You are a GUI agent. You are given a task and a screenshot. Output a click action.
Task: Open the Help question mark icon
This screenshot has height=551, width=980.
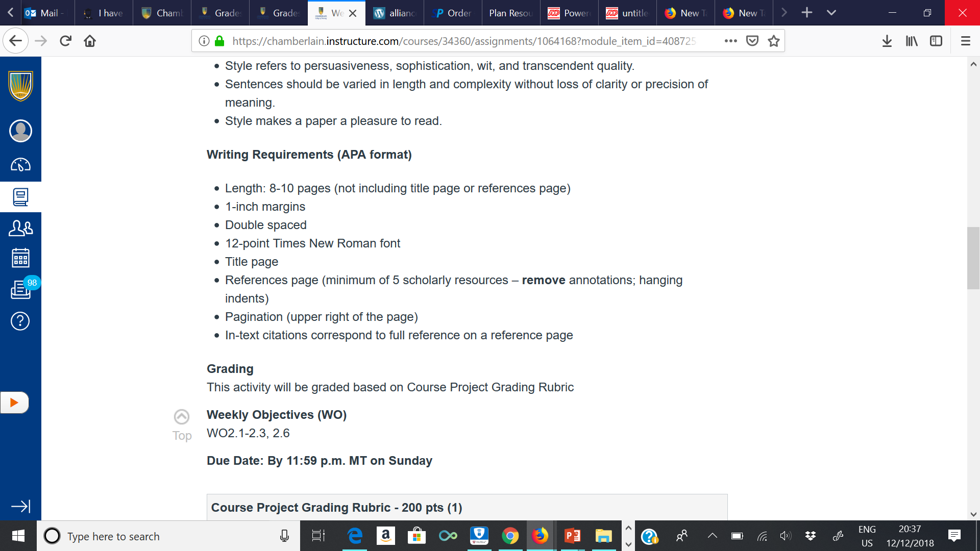pos(20,321)
